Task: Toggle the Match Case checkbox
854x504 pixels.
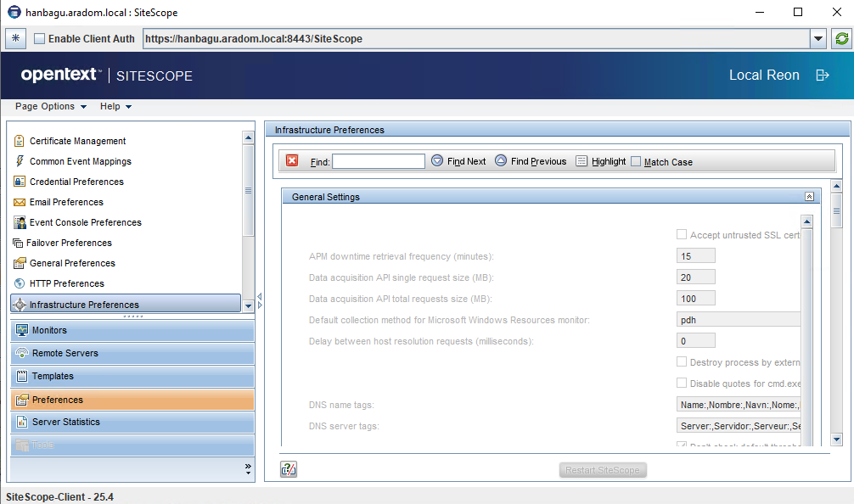Action: click(636, 161)
